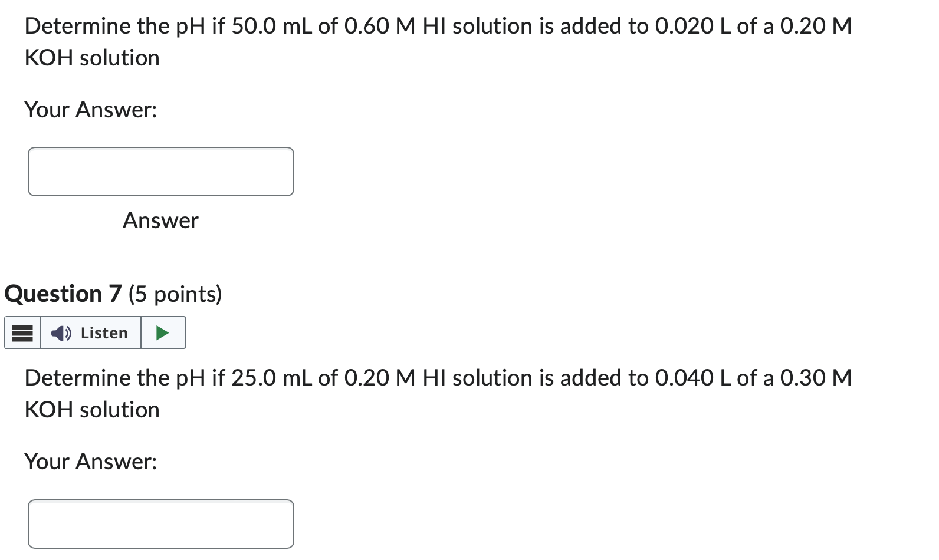Start audio playback with the play triangle
The height and width of the screenshot is (560, 939).
pos(163,333)
